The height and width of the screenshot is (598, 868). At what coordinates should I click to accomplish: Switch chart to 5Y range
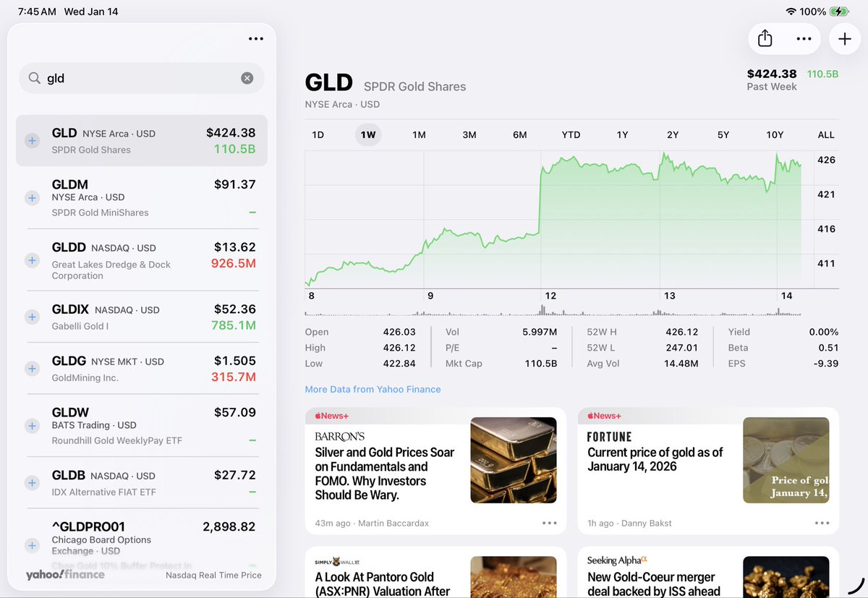click(723, 134)
